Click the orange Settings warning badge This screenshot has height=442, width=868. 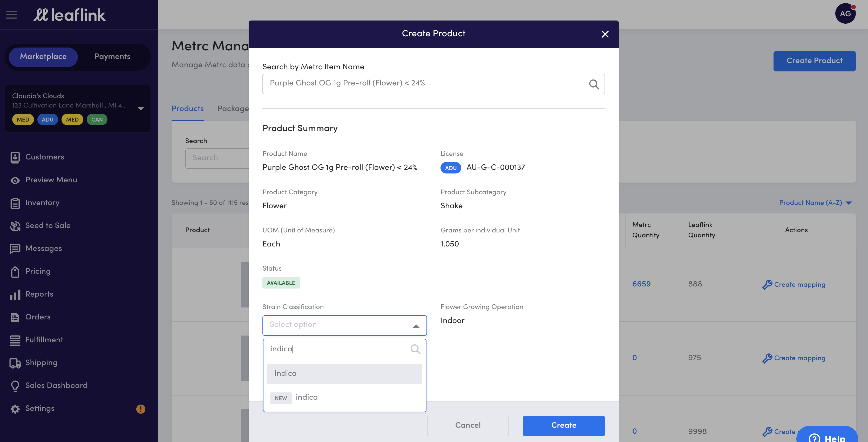(x=140, y=409)
